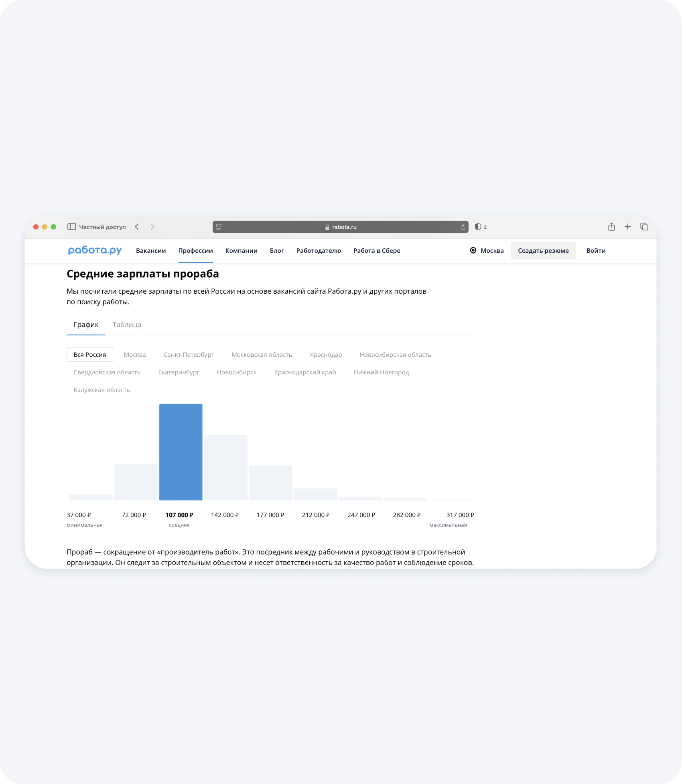The image size is (682, 784).
Task: Show the tab overview icon
Action: click(x=644, y=227)
